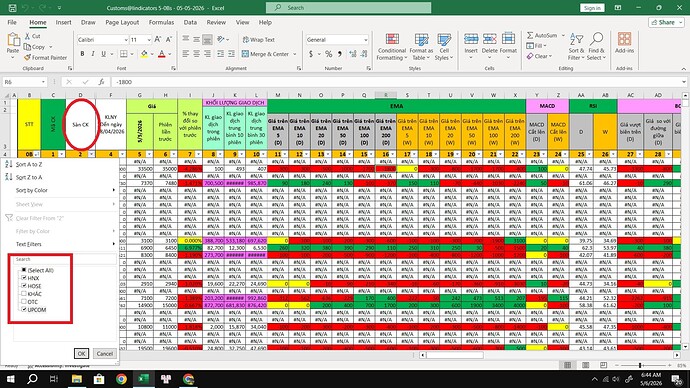
Task: Uncheck the HNX filter checkbox
Action: (24, 278)
